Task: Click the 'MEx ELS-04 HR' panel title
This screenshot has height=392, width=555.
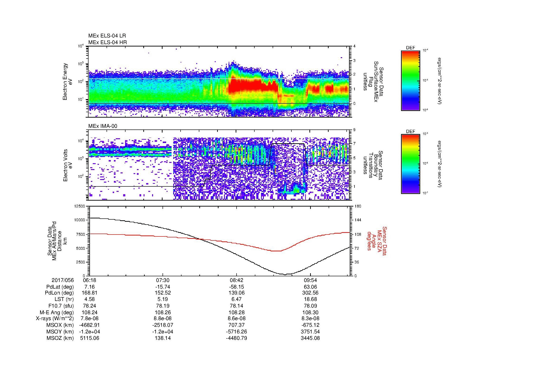Action: 107,42
